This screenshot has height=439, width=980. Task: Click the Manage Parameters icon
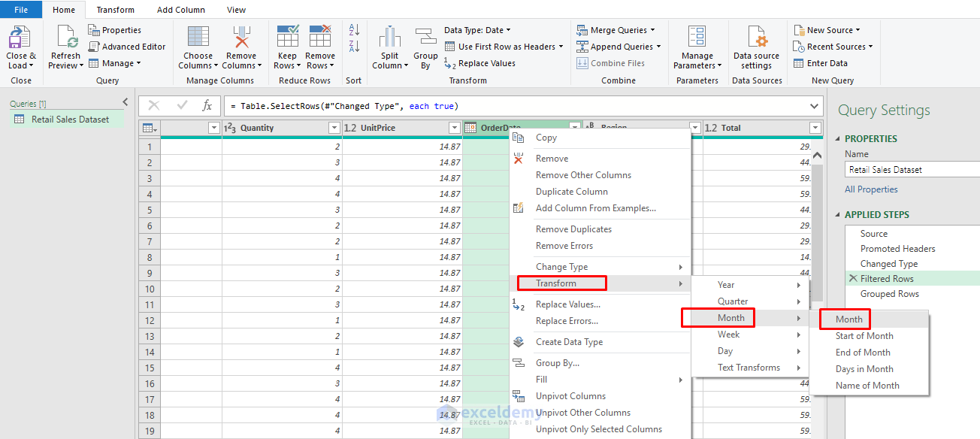tap(697, 38)
